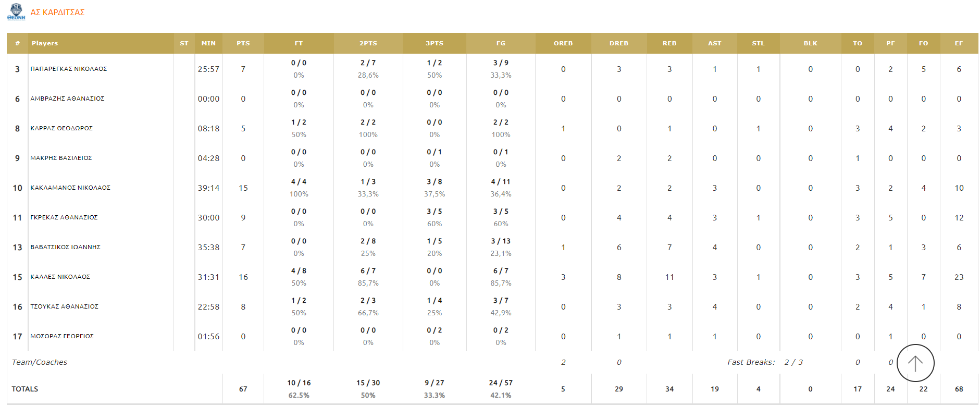Select the 3PTS column header
This screenshot has height=406, width=980.
[x=434, y=43]
